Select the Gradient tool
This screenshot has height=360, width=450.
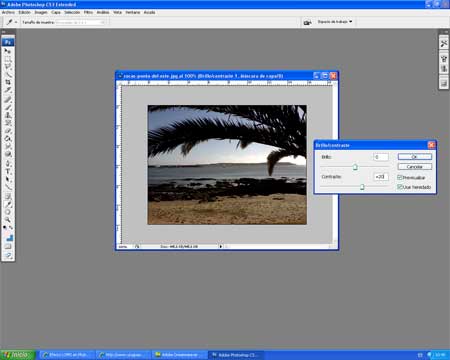[8, 138]
